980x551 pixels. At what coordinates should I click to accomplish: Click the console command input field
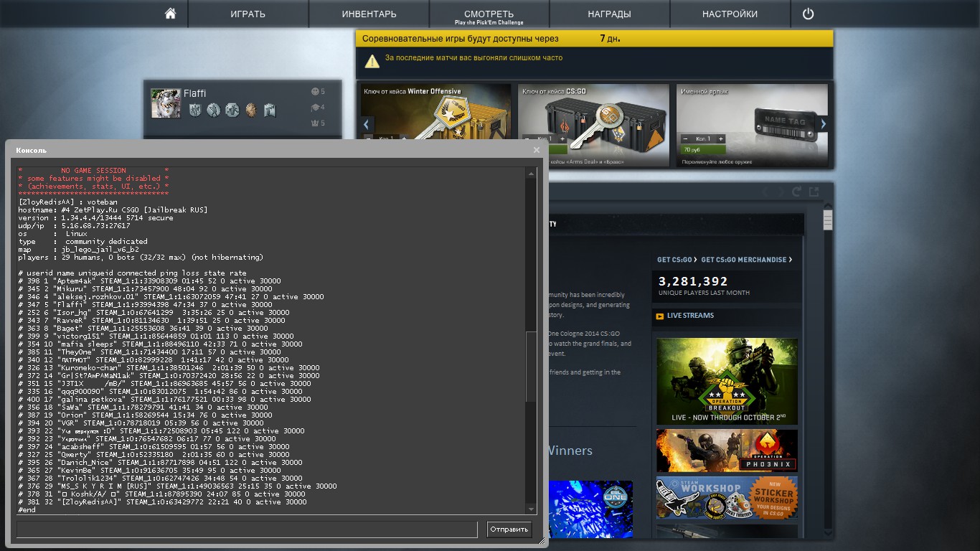tap(247, 529)
